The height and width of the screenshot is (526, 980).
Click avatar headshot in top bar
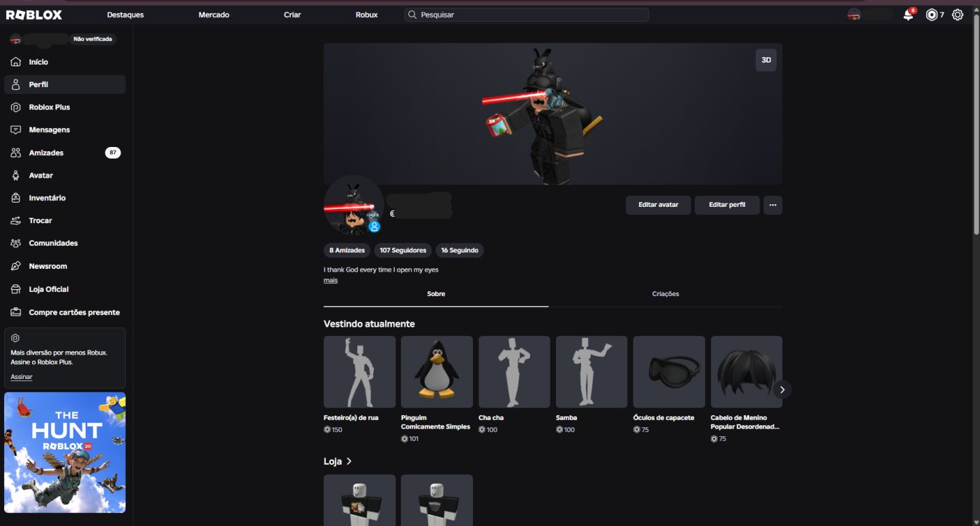(x=854, y=14)
